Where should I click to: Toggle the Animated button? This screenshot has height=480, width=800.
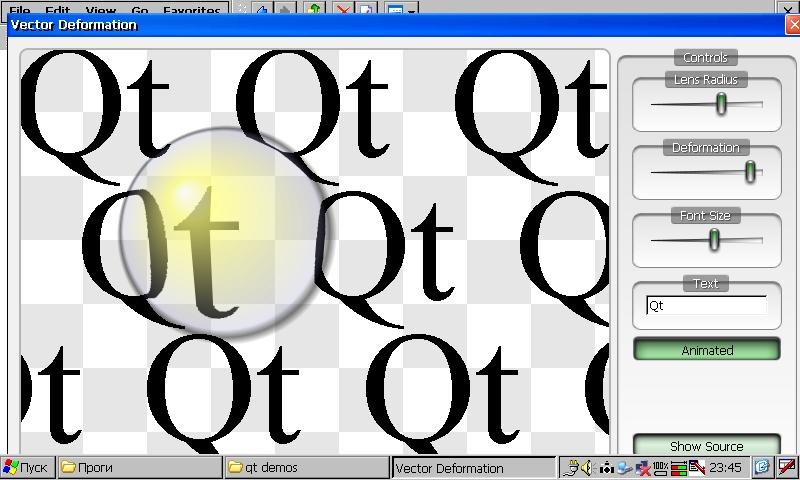click(x=707, y=350)
